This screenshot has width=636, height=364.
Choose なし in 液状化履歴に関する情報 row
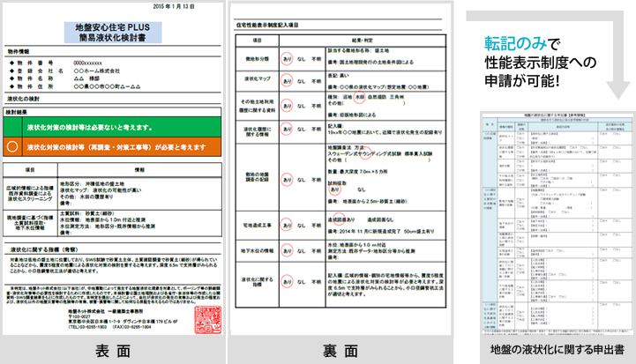click(x=301, y=130)
